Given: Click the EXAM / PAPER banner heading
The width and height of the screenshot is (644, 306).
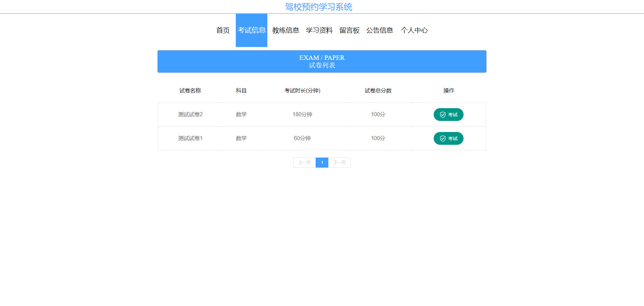Looking at the screenshot, I should 322,58.
